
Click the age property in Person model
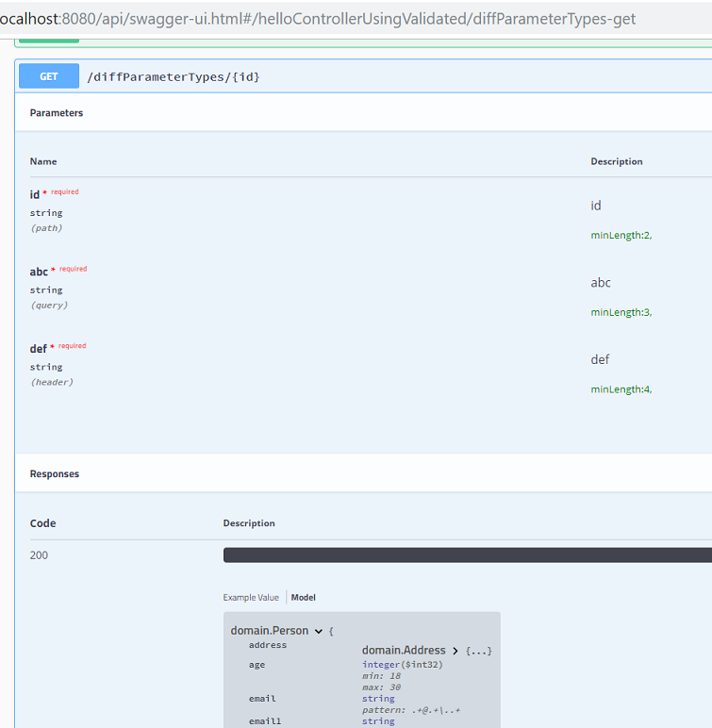click(257, 665)
